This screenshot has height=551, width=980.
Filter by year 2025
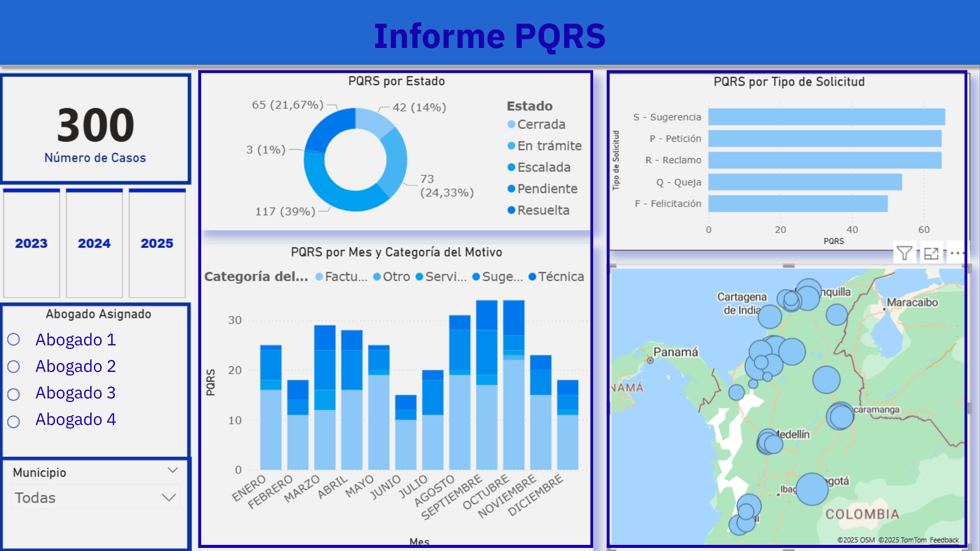157,243
